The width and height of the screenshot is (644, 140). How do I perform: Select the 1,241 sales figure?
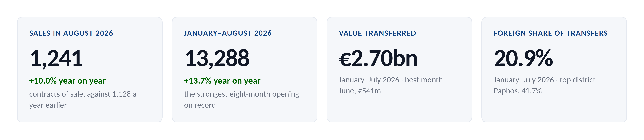(56, 58)
